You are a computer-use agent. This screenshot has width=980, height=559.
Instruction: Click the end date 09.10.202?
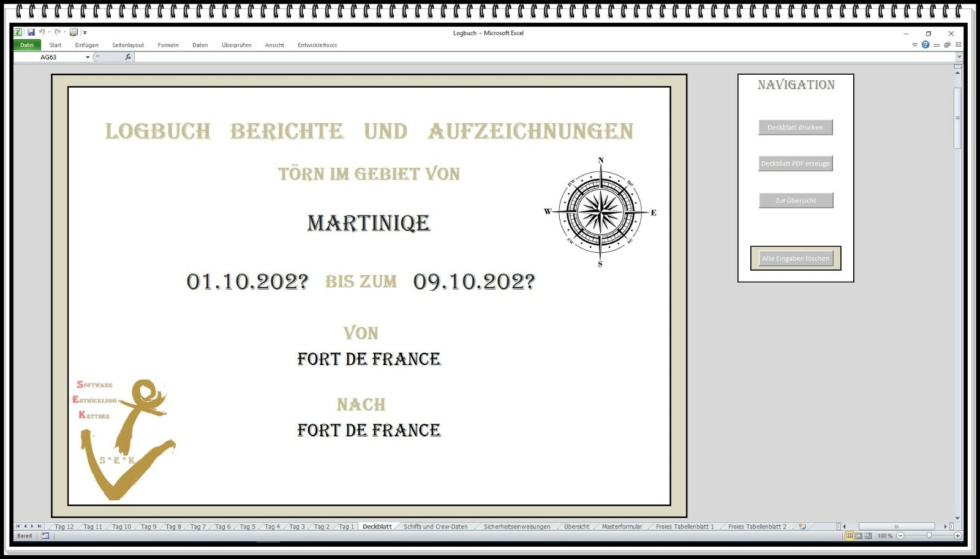click(x=474, y=282)
